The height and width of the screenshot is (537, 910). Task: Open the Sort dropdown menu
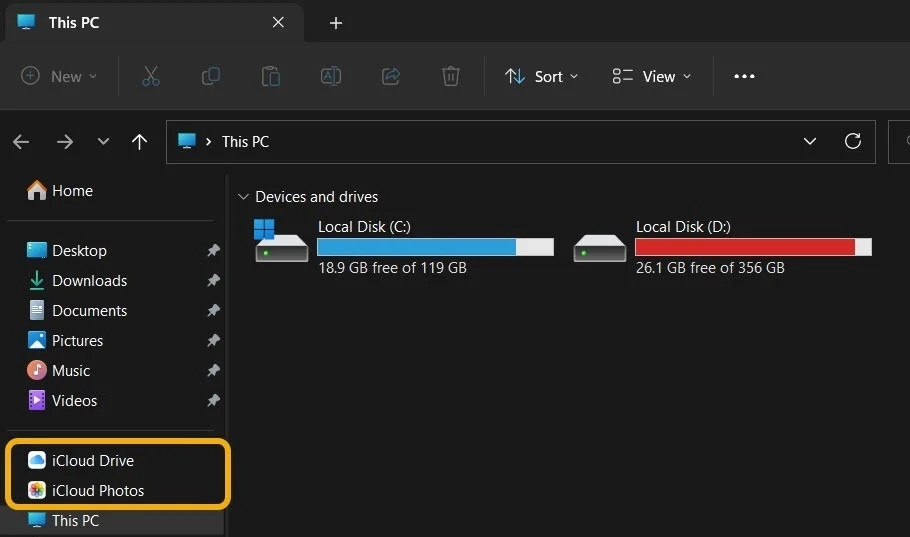pyautogui.click(x=541, y=76)
